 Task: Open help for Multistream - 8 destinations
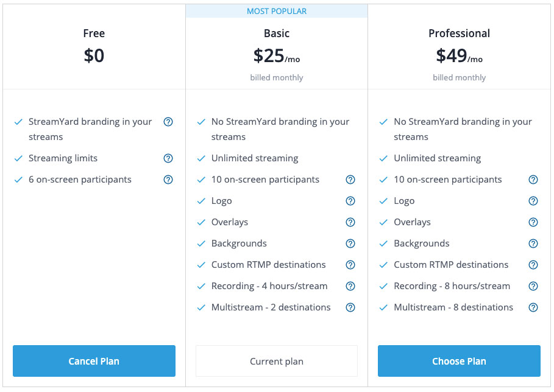(x=533, y=307)
